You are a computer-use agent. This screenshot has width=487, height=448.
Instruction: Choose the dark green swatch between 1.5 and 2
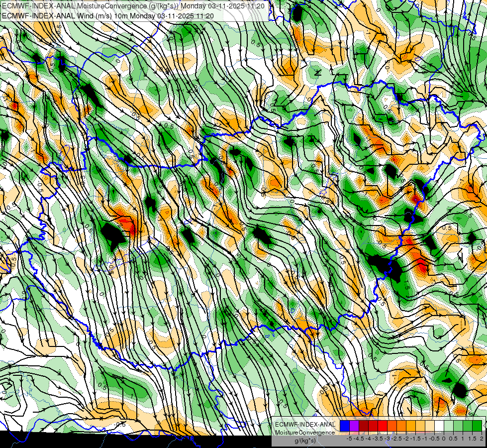click(477, 426)
